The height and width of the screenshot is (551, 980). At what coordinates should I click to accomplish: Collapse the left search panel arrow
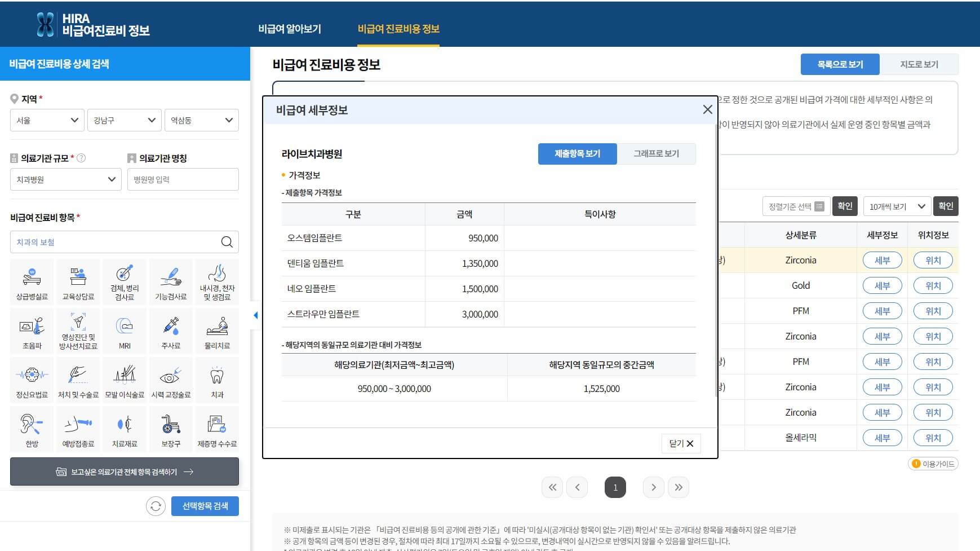(255, 315)
